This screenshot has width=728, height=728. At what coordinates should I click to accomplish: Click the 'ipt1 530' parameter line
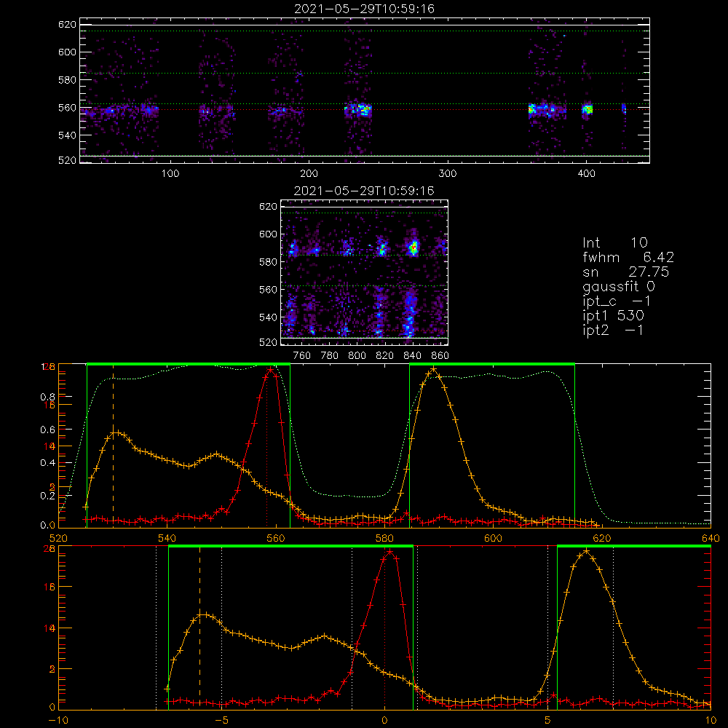(x=613, y=316)
